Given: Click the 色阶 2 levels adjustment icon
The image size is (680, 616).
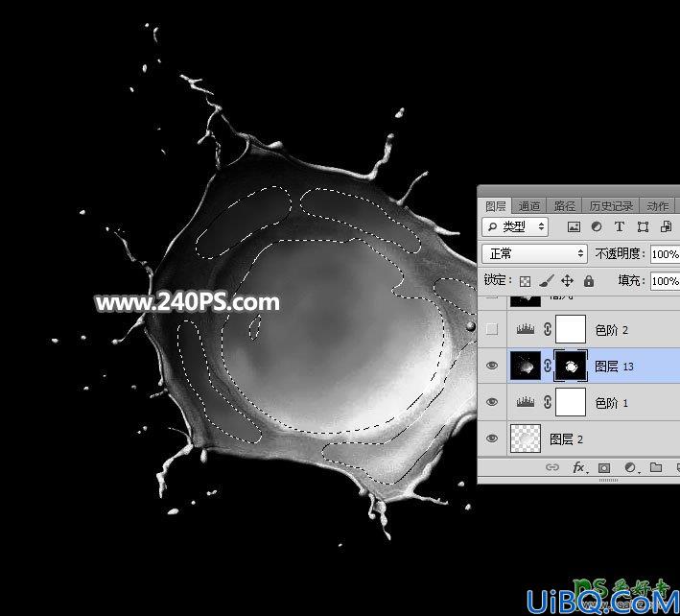Looking at the screenshot, I should coord(526,329).
